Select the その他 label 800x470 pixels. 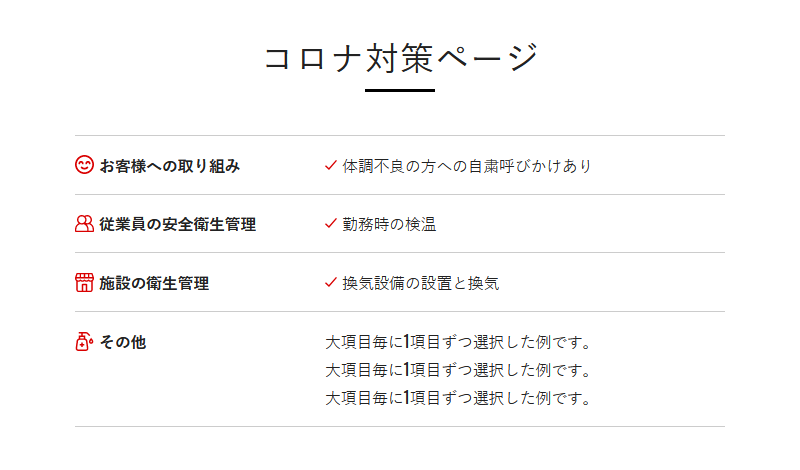(123, 342)
